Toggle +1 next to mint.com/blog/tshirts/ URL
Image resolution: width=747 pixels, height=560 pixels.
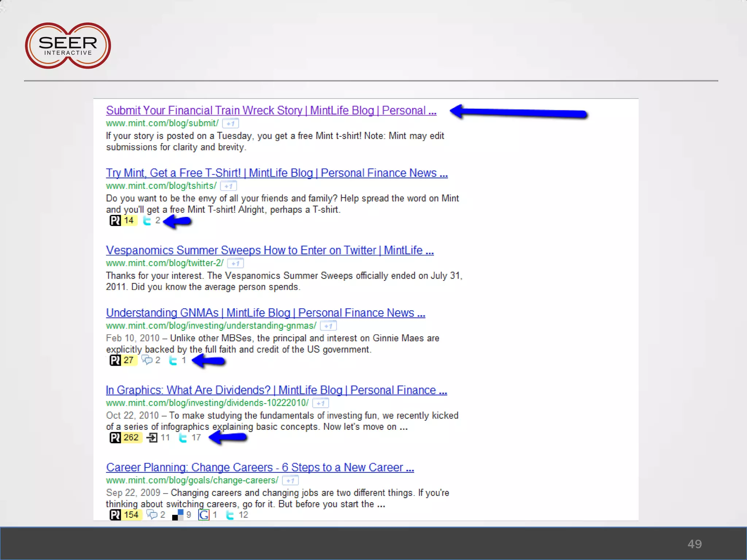point(229,186)
